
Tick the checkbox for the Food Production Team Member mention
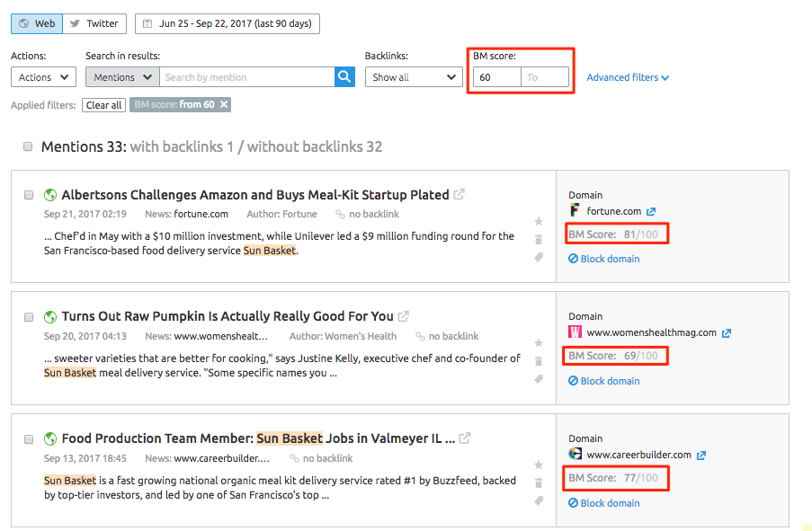coord(29,438)
